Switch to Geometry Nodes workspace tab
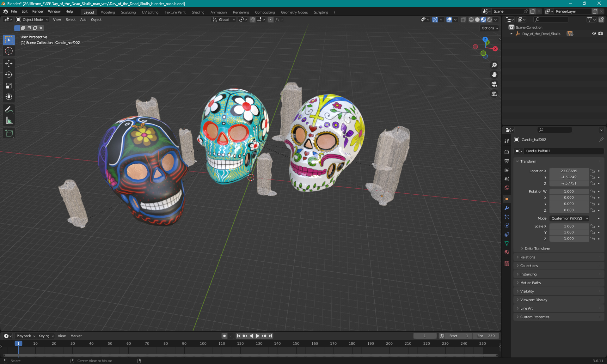The height and width of the screenshot is (364, 607). click(294, 12)
